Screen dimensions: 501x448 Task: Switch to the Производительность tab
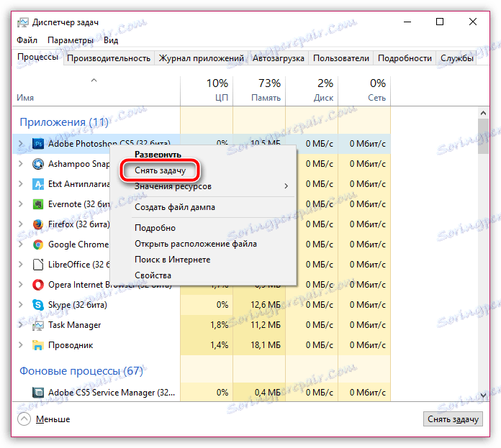point(109,58)
